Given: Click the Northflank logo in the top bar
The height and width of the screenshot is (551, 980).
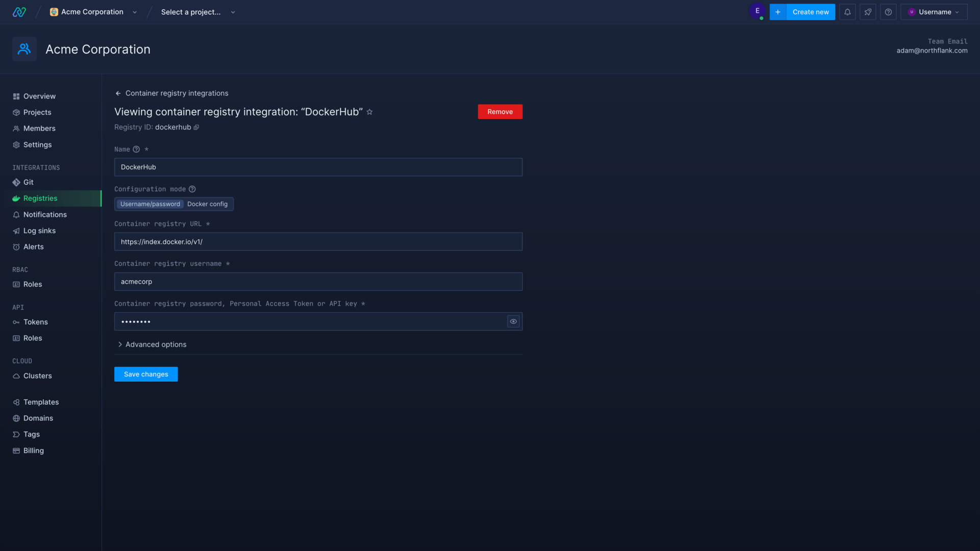Looking at the screenshot, I should coord(19,12).
